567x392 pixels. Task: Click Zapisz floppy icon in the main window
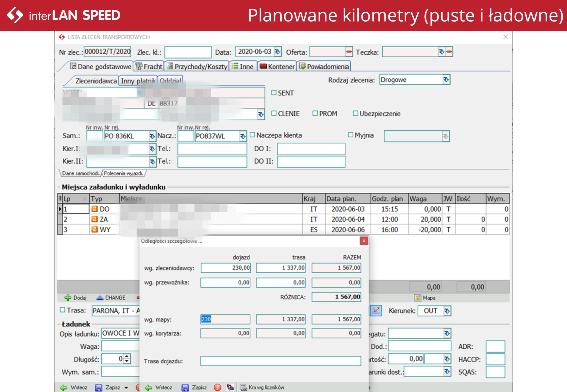coord(98,388)
